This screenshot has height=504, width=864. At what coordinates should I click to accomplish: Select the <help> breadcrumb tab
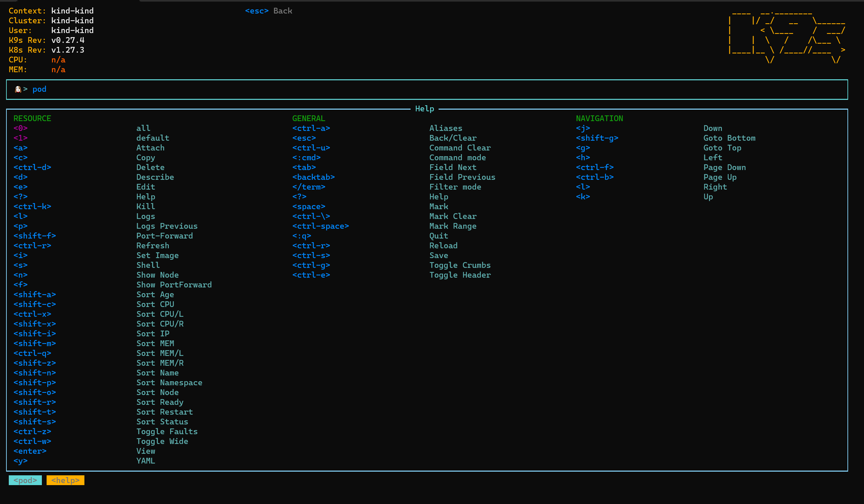pyautogui.click(x=65, y=480)
